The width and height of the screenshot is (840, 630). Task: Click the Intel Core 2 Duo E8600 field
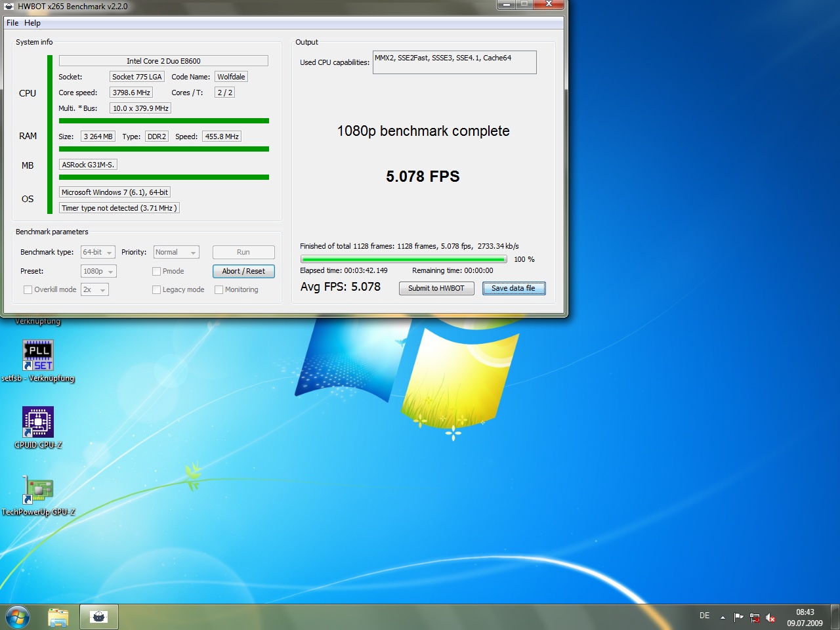click(163, 61)
